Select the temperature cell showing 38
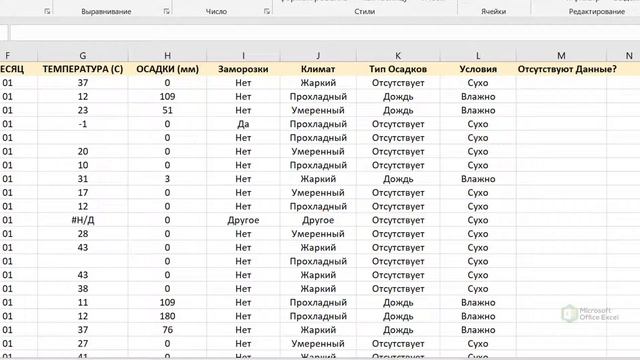The width and height of the screenshot is (640, 360). coord(83,289)
